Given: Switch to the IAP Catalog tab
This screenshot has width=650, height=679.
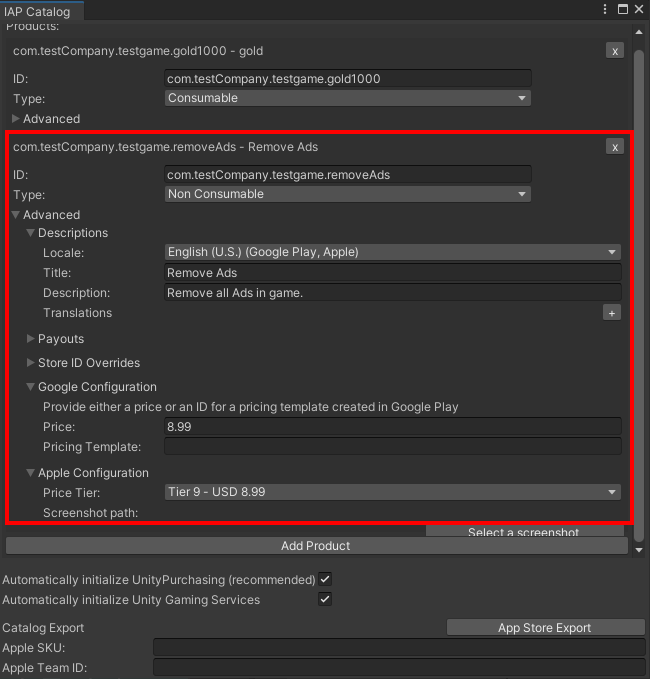Looking at the screenshot, I should (42, 11).
